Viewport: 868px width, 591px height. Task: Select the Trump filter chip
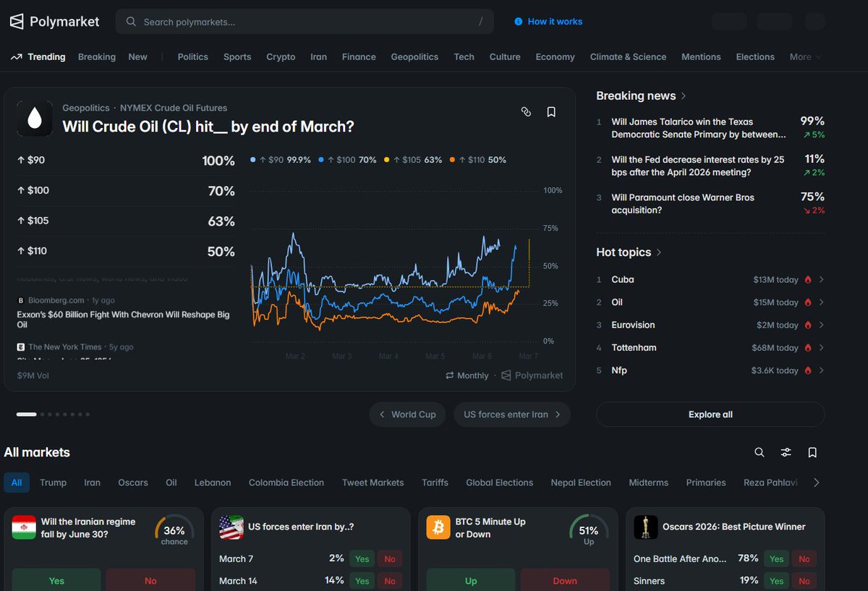[x=53, y=482]
